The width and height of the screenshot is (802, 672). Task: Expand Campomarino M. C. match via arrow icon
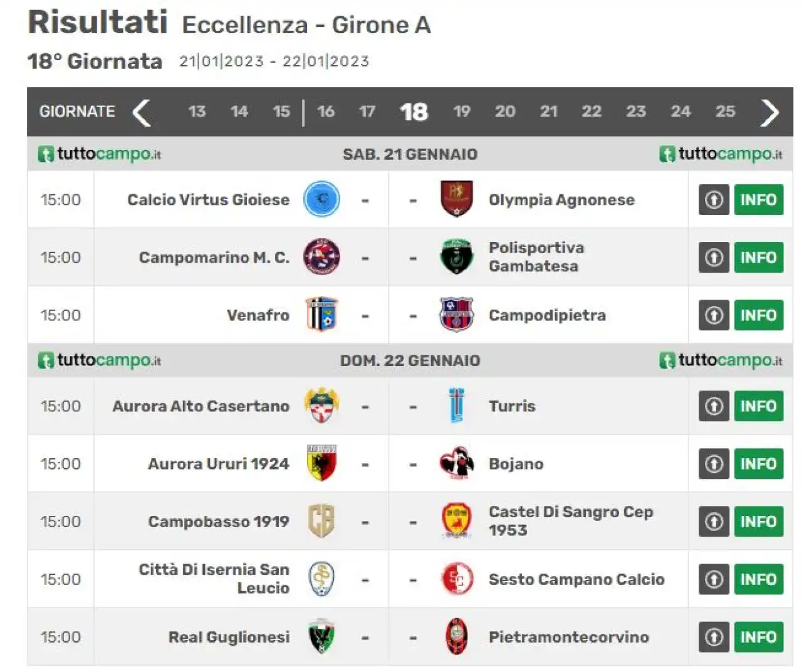point(714,257)
